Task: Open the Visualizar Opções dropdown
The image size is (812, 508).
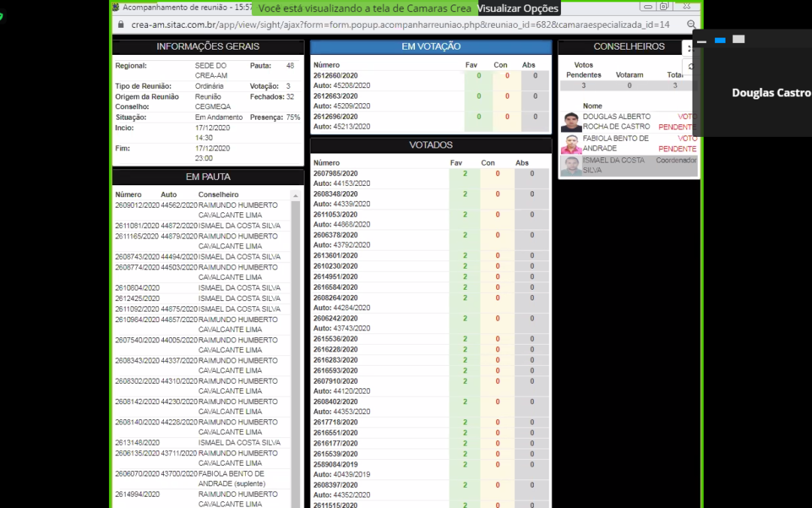Action: tap(518, 8)
